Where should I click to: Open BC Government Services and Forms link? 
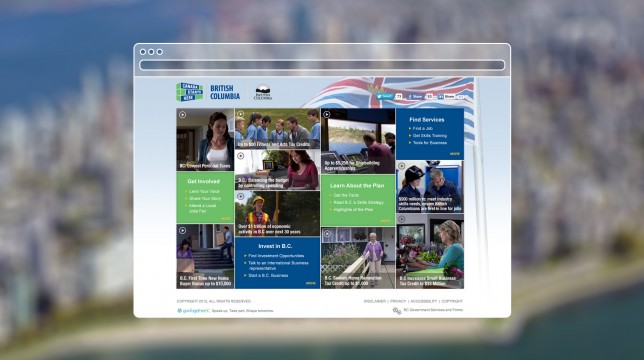click(x=433, y=310)
